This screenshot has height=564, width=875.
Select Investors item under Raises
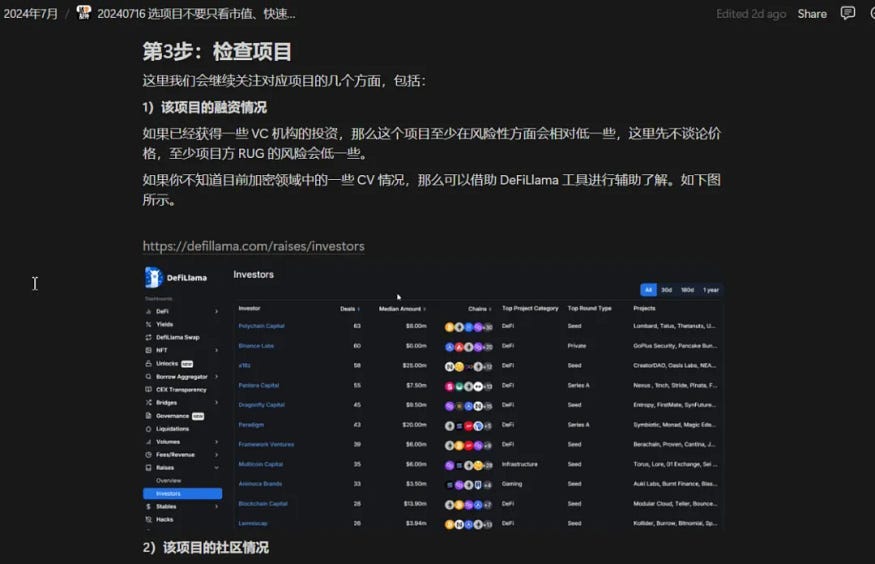pos(182,494)
